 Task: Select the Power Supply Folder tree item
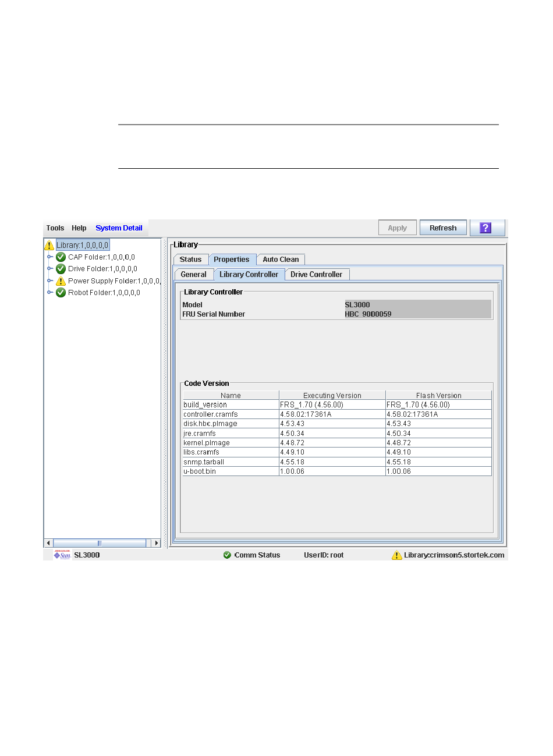(114, 281)
